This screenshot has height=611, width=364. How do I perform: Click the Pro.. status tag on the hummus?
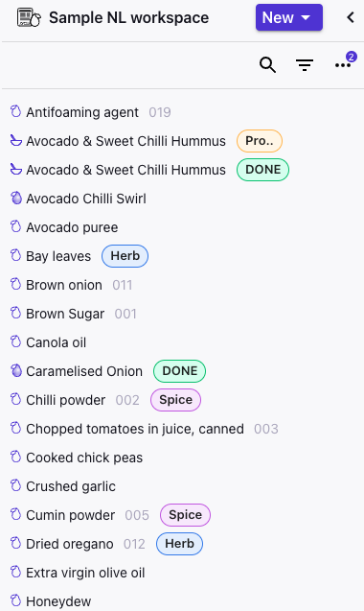[x=260, y=141]
